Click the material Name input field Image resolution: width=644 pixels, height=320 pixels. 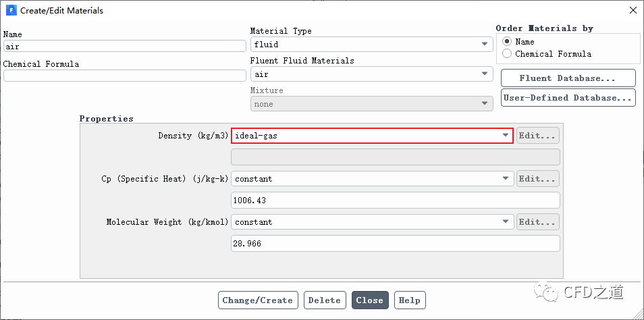125,46
